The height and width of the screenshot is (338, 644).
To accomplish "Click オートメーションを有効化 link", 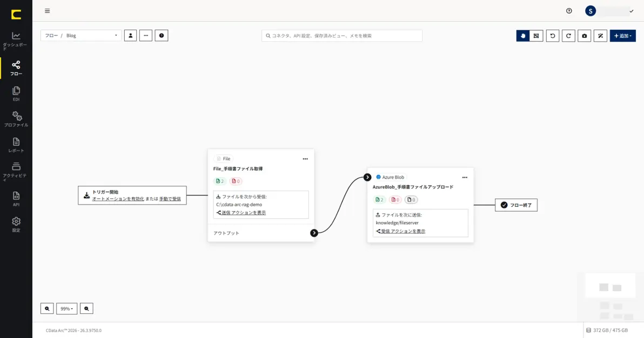I will tap(118, 199).
